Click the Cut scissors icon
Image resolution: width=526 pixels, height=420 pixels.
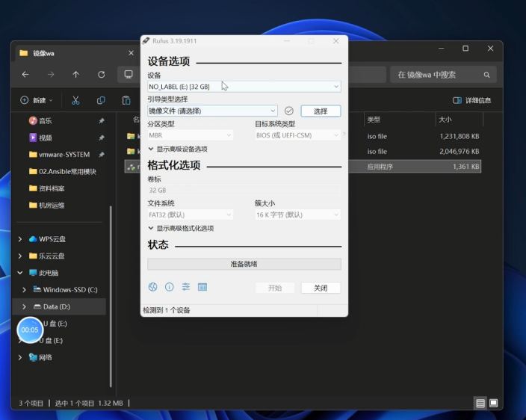click(75, 100)
